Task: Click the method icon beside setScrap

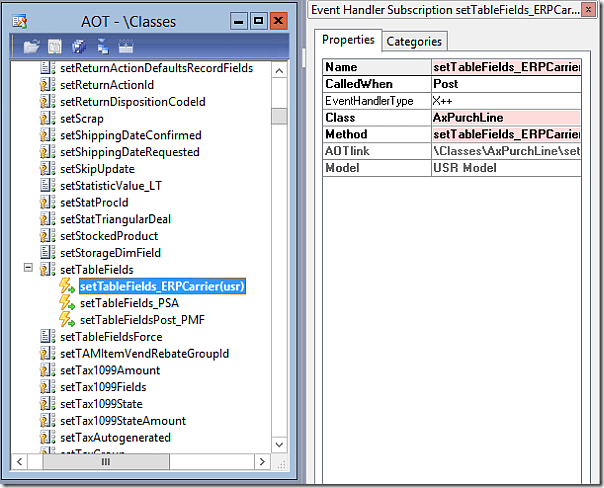Action: 47,118
